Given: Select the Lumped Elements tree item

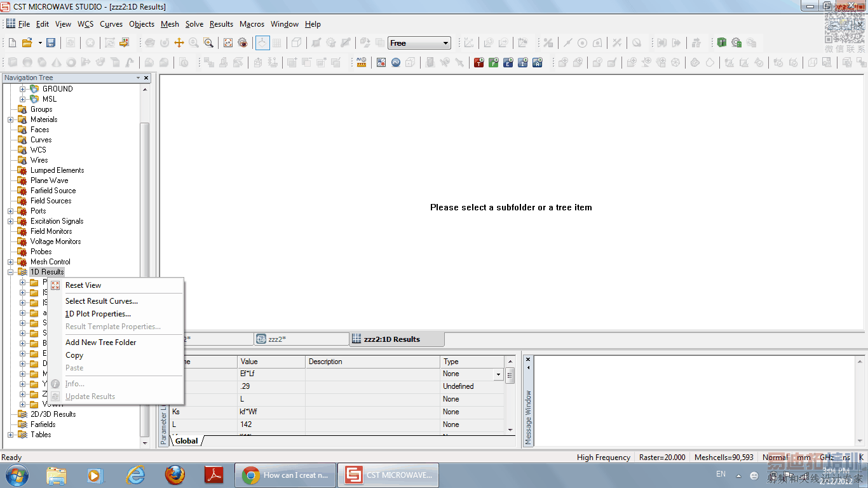Looking at the screenshot, I should 57,170.
